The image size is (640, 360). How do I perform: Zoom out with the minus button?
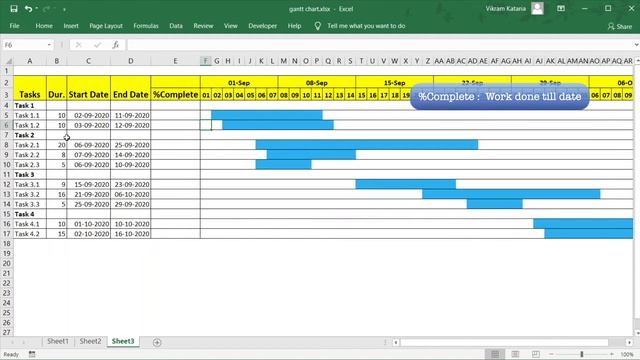[551, 354]
